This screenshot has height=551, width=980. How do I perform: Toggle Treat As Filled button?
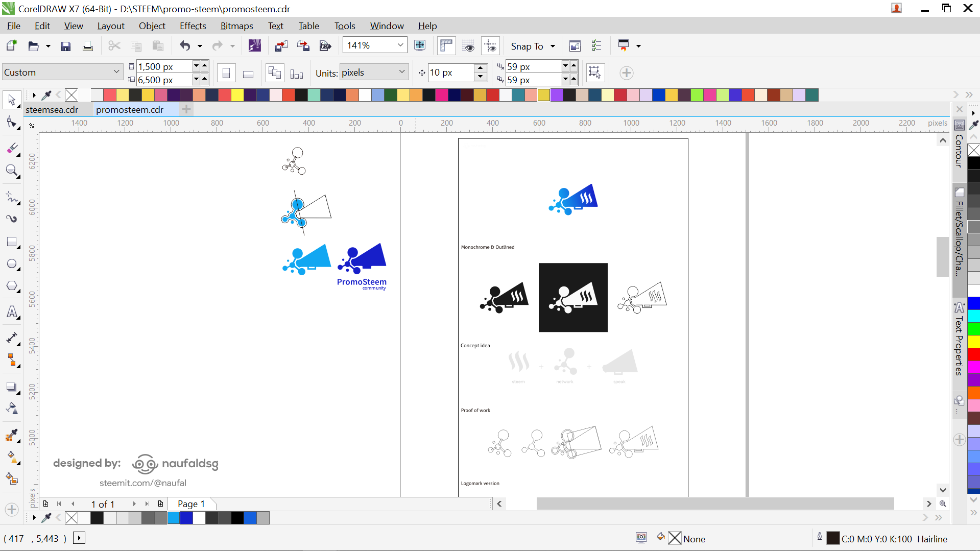[x=594, y=73]
